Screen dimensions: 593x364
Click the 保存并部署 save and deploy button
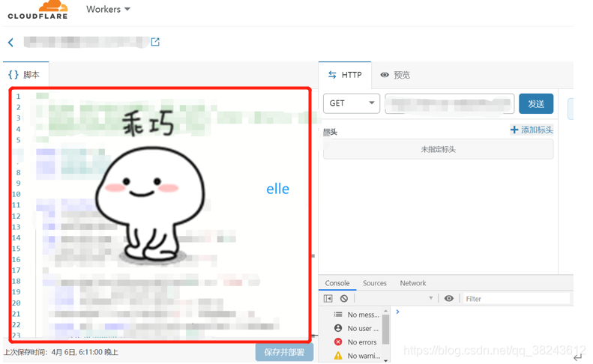[x=284, y=352]
